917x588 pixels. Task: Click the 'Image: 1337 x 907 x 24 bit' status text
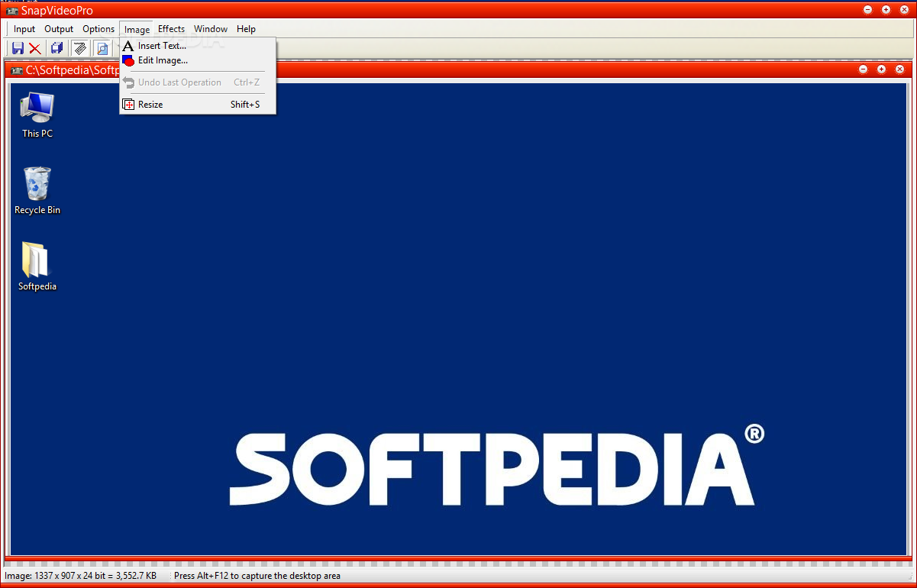81,576
